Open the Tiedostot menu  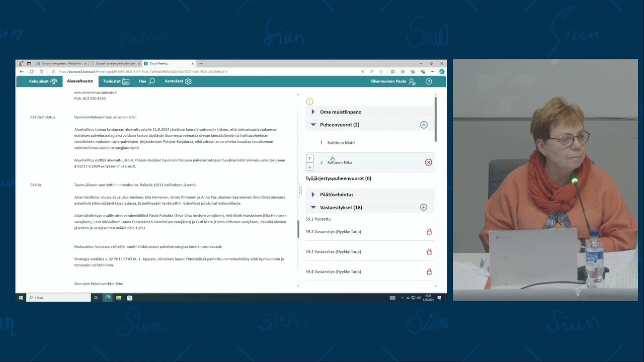[116, 81]
